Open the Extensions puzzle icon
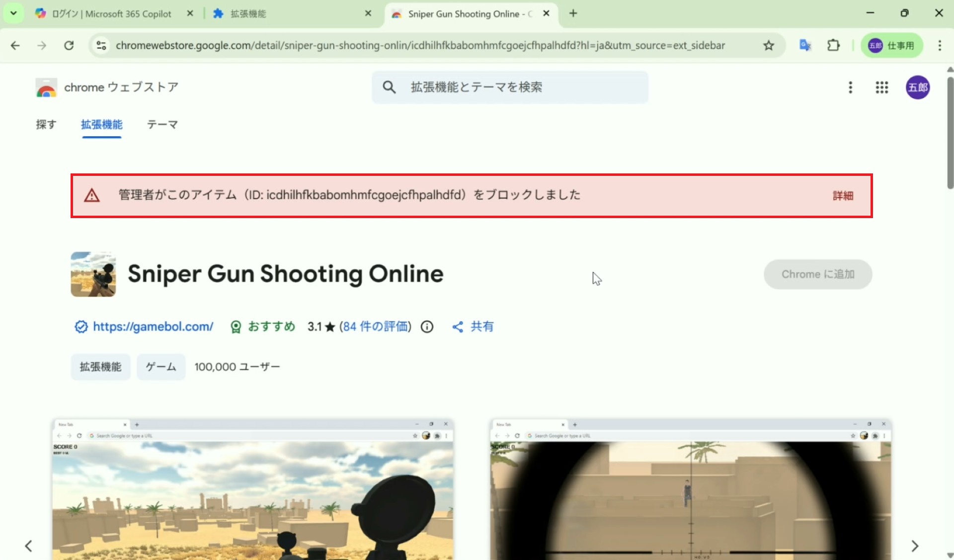Viewport: 954px width, 560px height. pyautogui.click(x=833, y=46)
